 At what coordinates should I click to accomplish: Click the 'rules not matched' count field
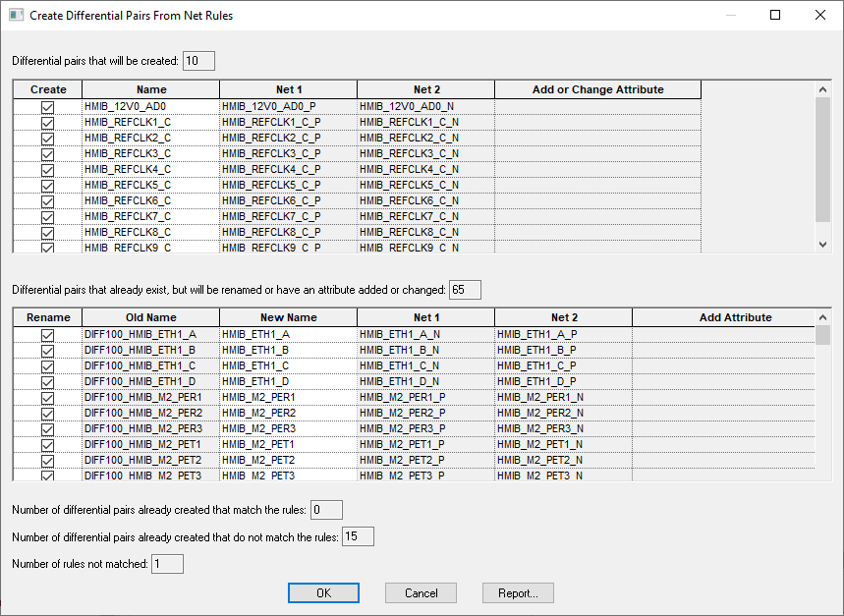click(x=167, y=564)
